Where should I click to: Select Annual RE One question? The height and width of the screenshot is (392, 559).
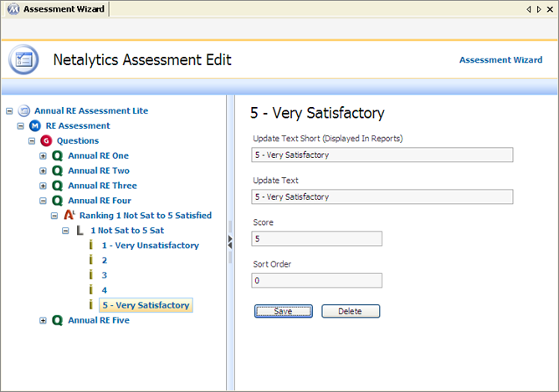[x=99, y=155]
